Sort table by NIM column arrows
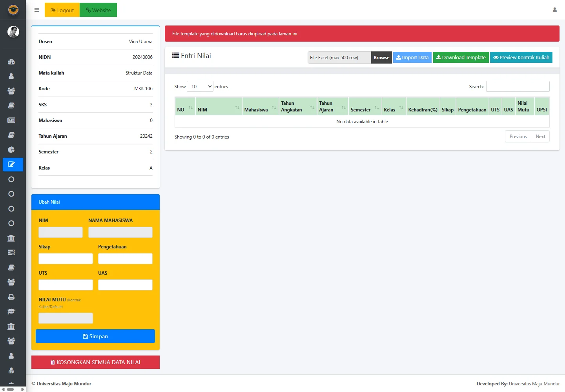Screen dimensions: 565x392 click(x=237, y=108)
